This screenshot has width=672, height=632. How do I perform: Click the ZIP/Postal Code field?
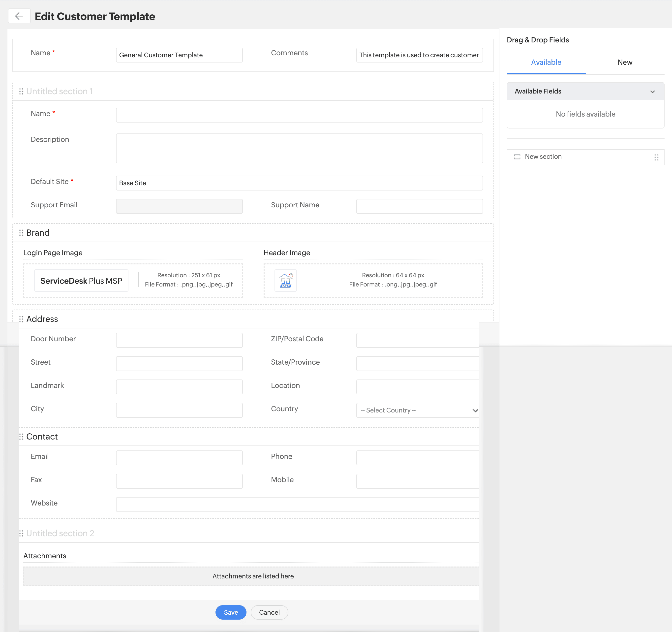pyautogui.click(x=417, y=340)
